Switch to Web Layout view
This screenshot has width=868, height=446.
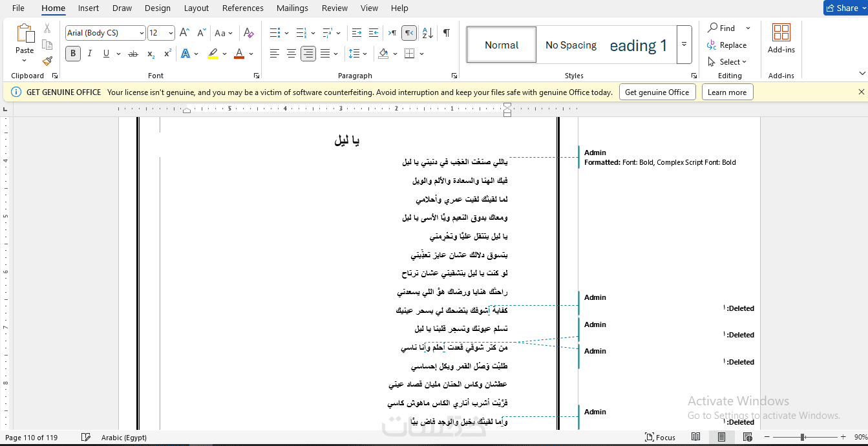[x=747, y=438]
